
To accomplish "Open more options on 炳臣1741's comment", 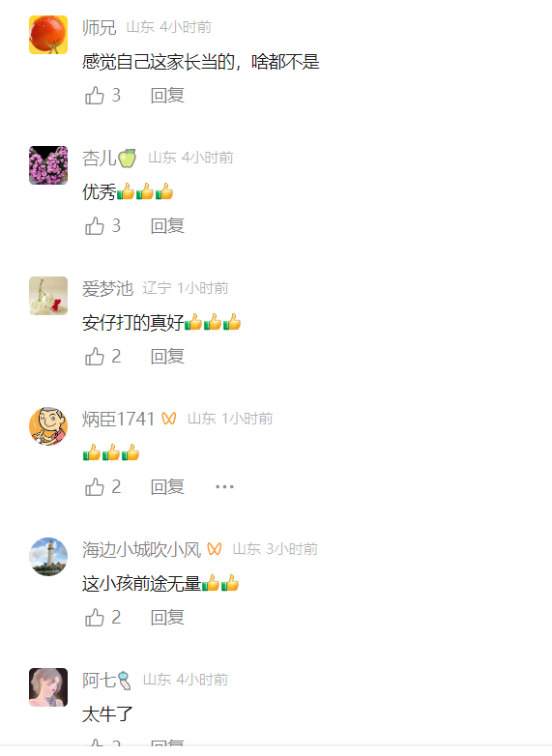I will 224,487.
